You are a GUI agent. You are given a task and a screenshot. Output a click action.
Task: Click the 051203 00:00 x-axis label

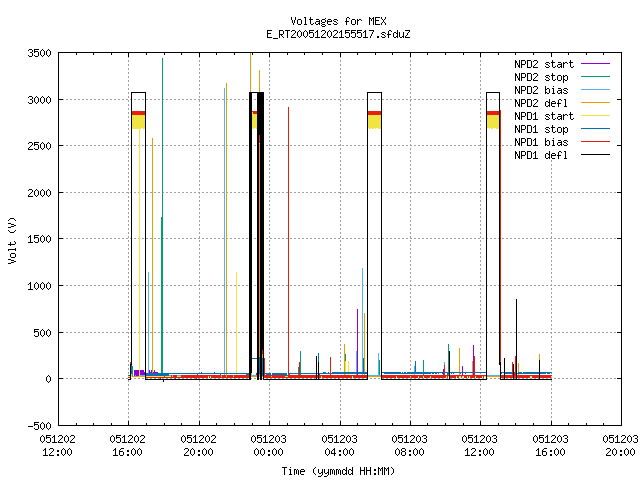(x=269, y=445)
